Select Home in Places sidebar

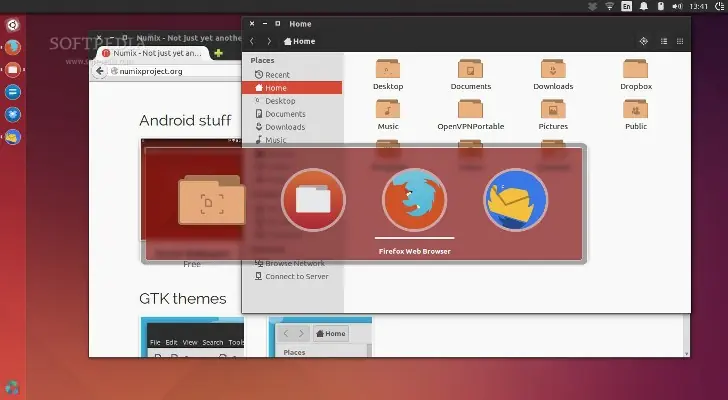coord(292,88)
